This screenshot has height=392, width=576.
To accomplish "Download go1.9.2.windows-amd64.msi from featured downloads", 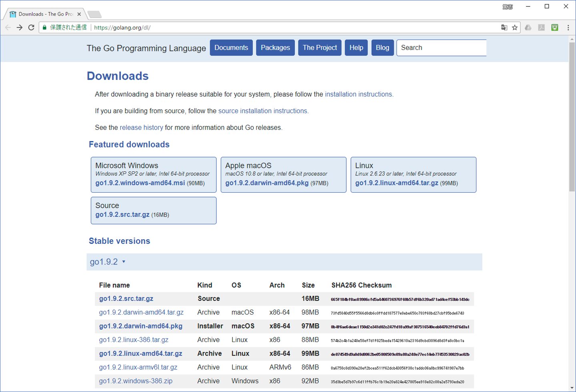I will coord(140,183).
